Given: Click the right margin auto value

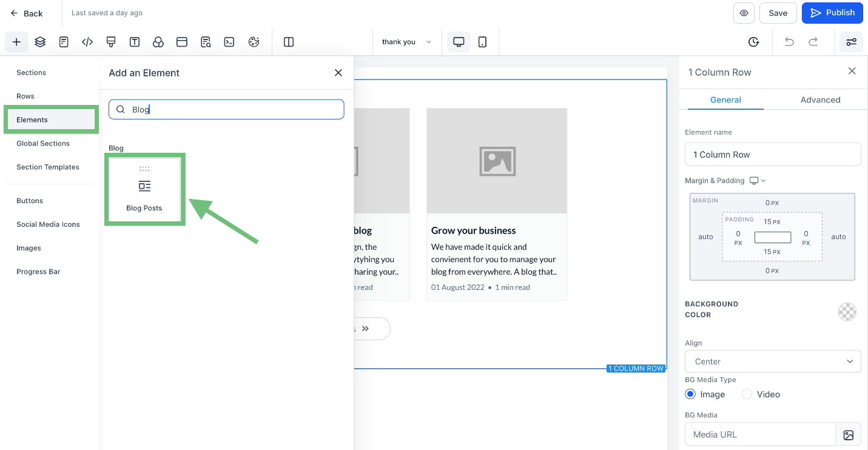Looking at the screenshot, I should pyautogui.click(x=838, y=237).
